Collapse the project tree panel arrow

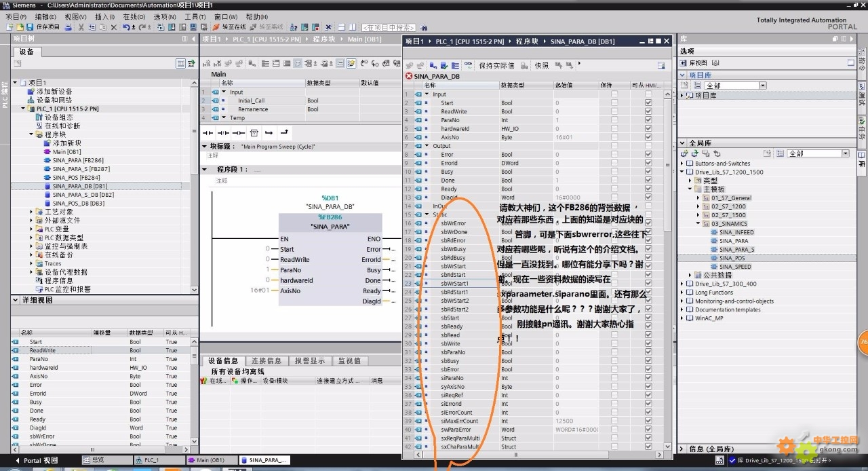(193, 39)
